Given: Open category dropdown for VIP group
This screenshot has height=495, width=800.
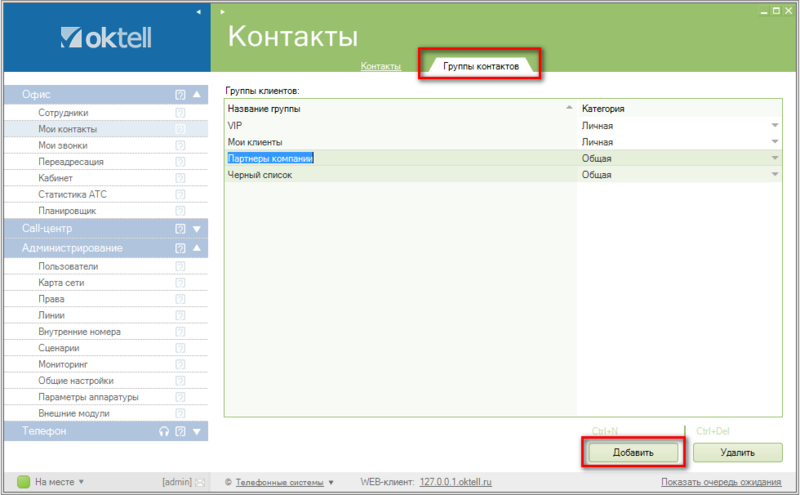Looking at the screenshot, I should [x=774, y=125].
